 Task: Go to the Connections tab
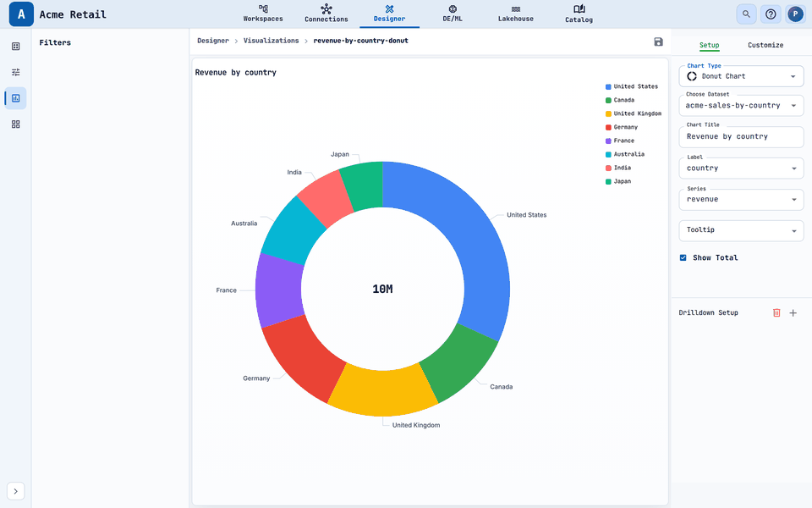(x=326, y=14)
